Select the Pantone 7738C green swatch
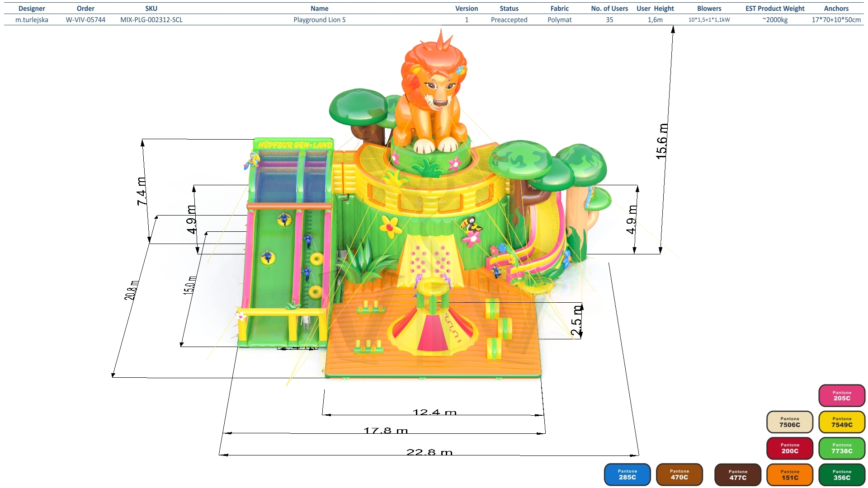The height and width of the screenshot is (488, 868). point(842,448)
